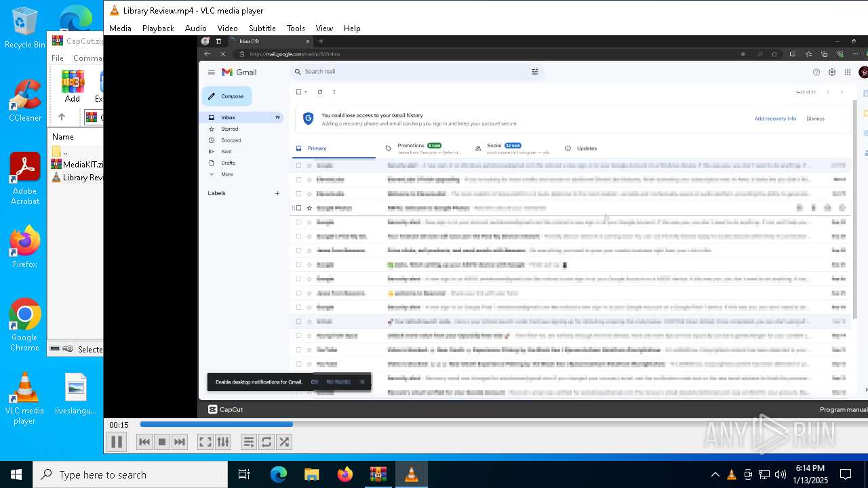Screen dimensions: 868x488
Task: Stop playback in VLC
Action: (x=162, y=442)
